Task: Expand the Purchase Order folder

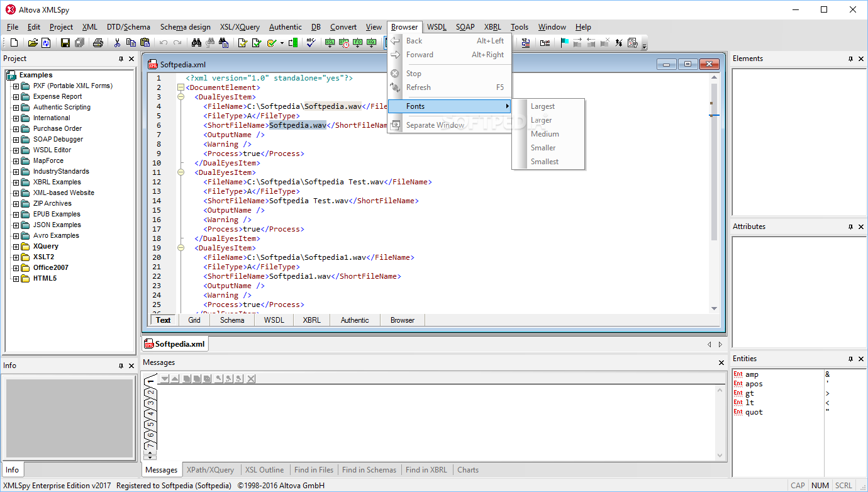Action: 16,129
